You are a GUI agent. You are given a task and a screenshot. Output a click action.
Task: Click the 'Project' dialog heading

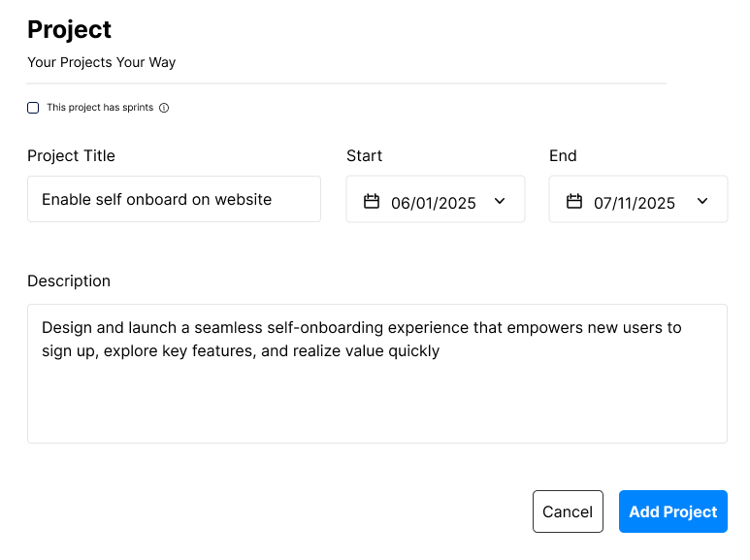pyautogui.click(x=69, y=30)
